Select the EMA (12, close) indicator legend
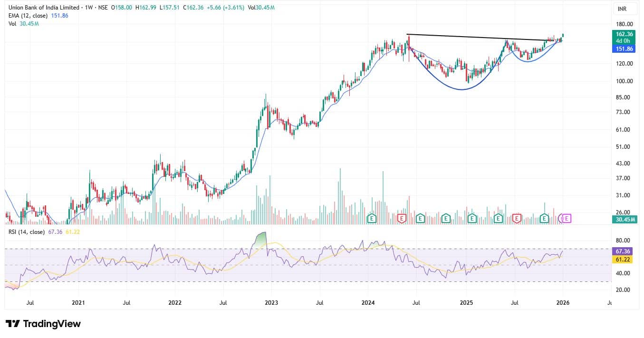The image size is (644, 338). (29, 15)
